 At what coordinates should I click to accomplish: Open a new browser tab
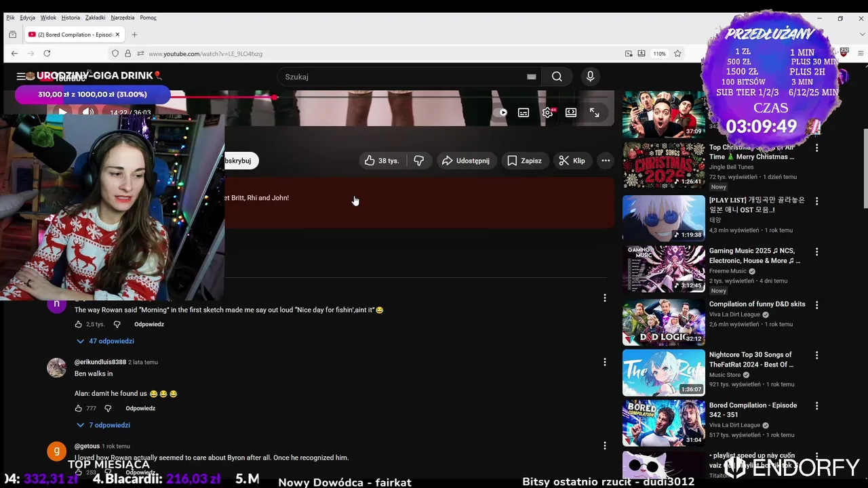(134, 35)
